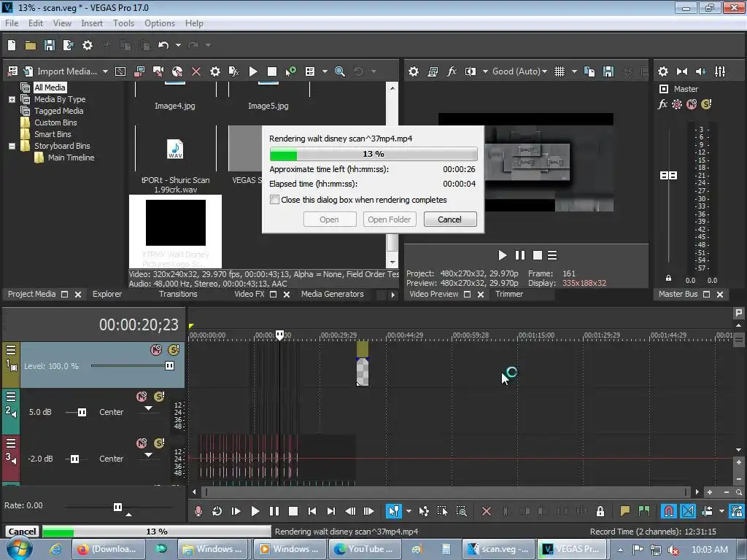
Task: Toggle automatic crossfades in timeline toolbar
Action: pos(688,511)
